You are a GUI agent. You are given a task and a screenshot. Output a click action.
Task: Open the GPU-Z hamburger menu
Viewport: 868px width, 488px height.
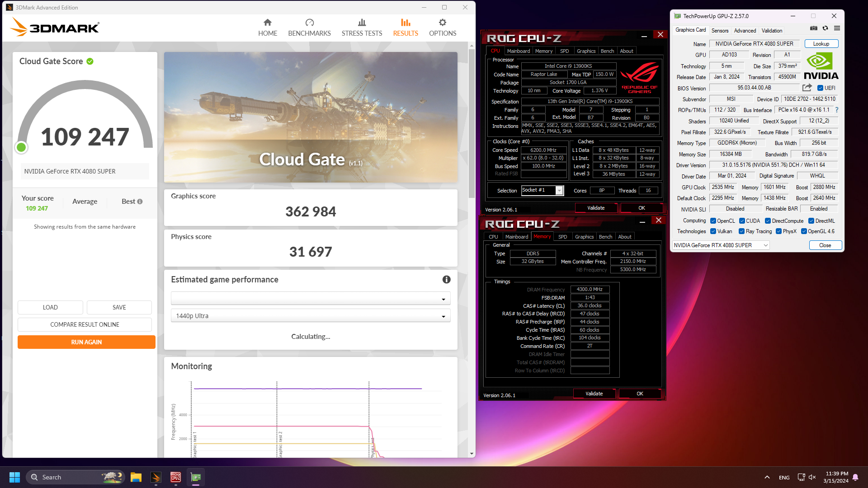[837, 28]
